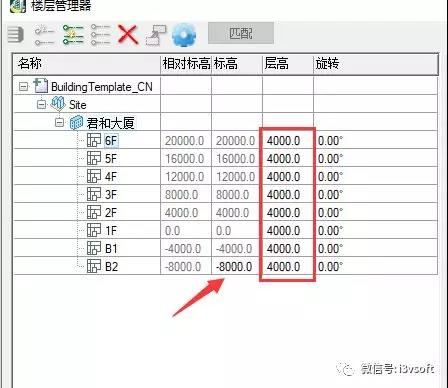Select the 6F floor row

coord(225,141)
